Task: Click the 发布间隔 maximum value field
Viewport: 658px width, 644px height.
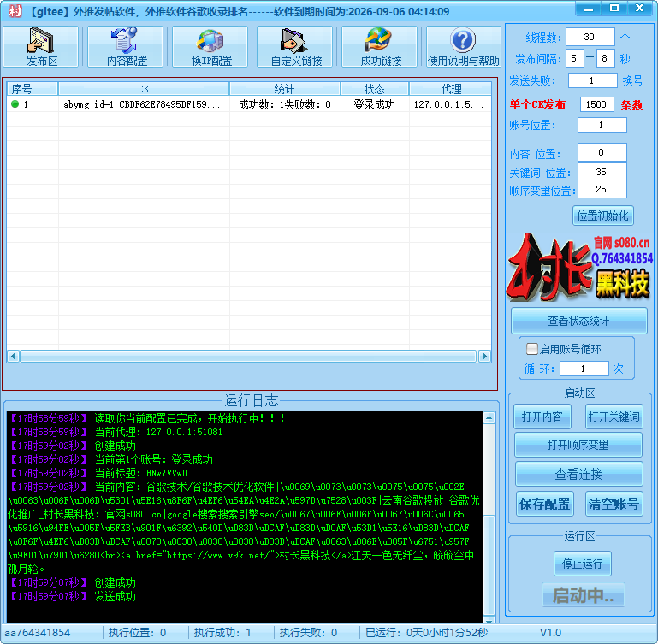Action: point(606,58)
